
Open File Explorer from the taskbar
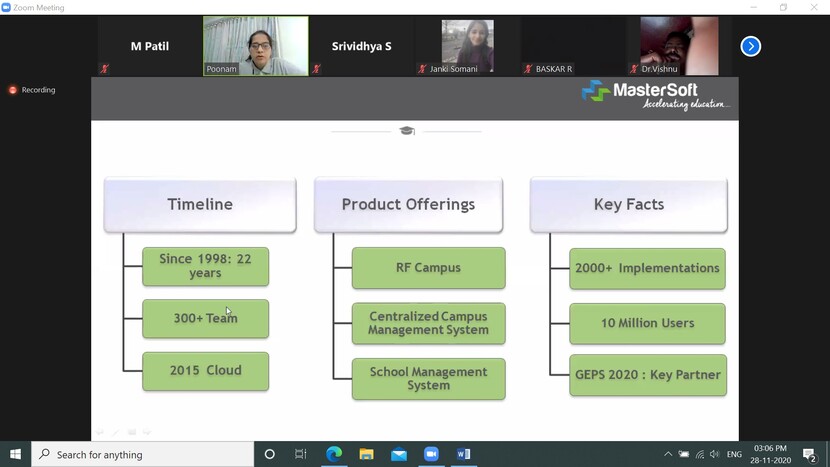(366, 454)
